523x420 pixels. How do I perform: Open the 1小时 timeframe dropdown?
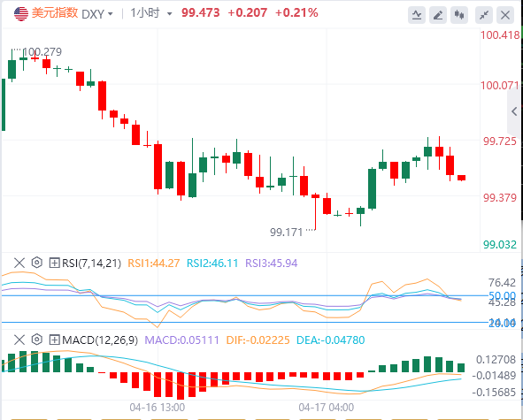click(151, 13)
